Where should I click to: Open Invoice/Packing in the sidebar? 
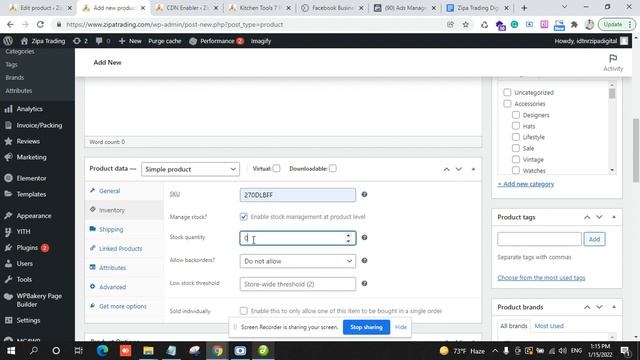click(x=39, y=125)
